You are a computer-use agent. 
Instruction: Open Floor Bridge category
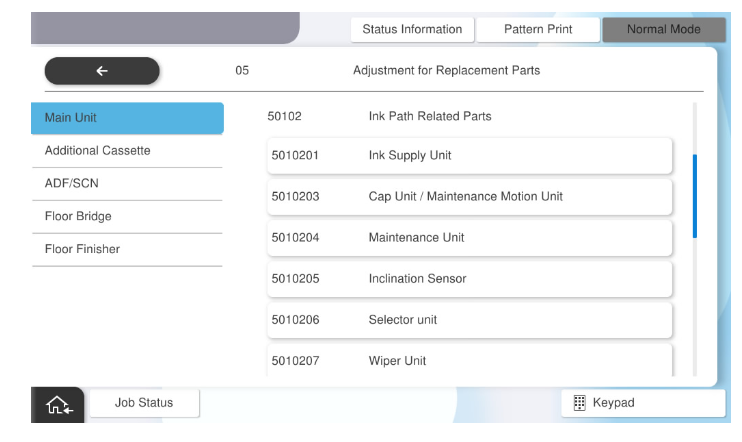click(x=127, y=217)
